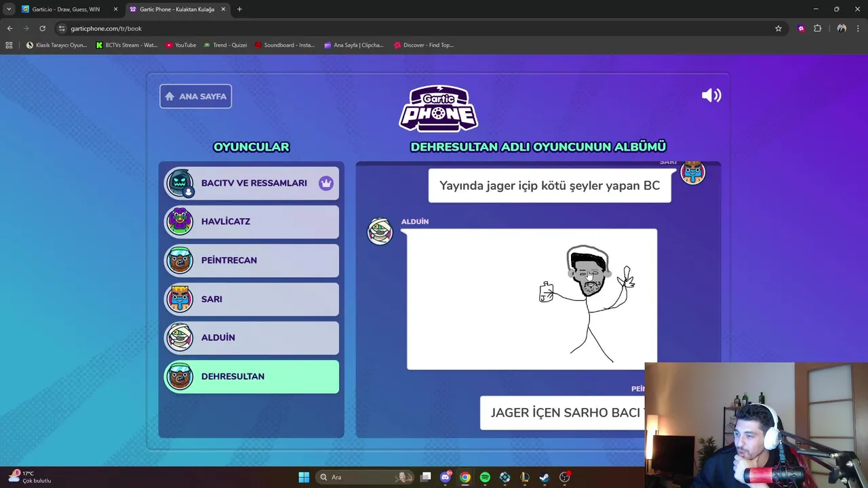
Task: Select highlighted DEHRESULTAN player row
Action: 252,376
